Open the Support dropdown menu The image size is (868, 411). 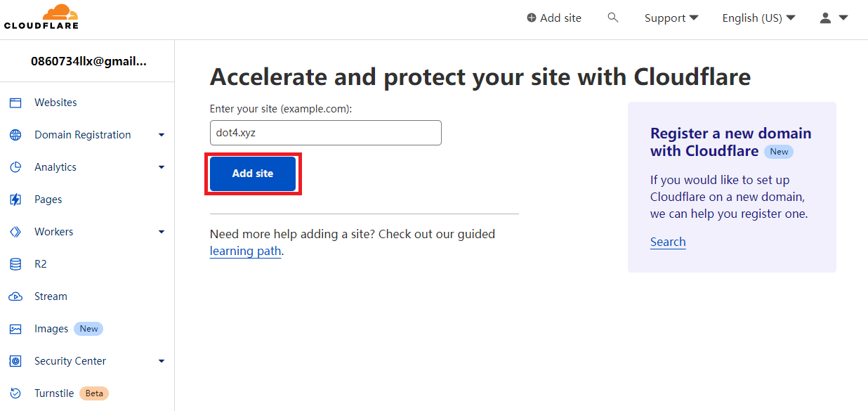pyautogui.click(x=671, y=18)
